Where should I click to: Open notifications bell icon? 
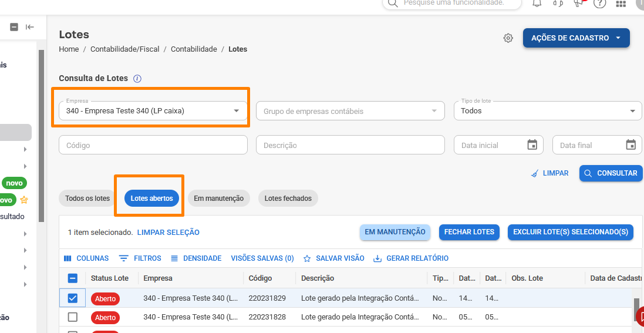[x=537, y=4]
